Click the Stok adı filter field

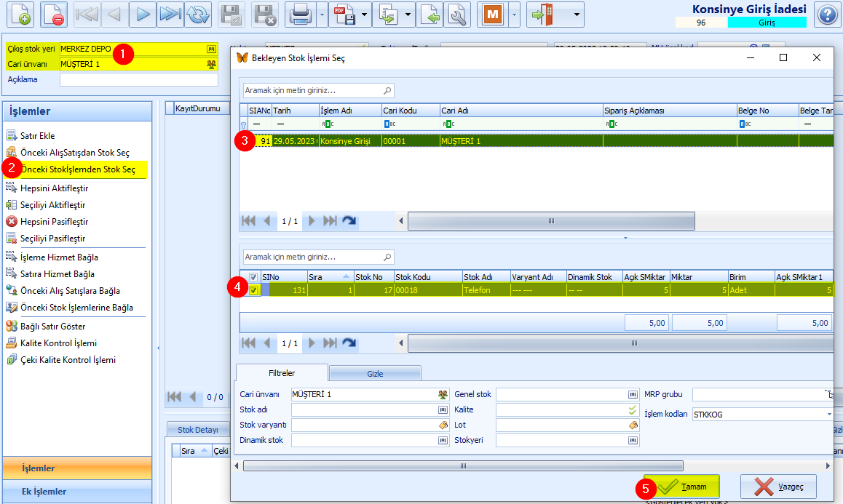[370, 410]
